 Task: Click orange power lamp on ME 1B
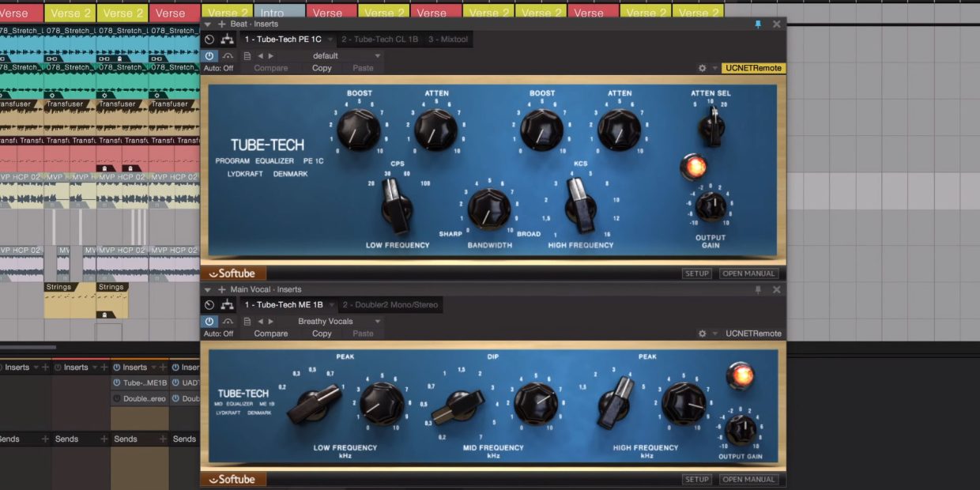[740, 375]
